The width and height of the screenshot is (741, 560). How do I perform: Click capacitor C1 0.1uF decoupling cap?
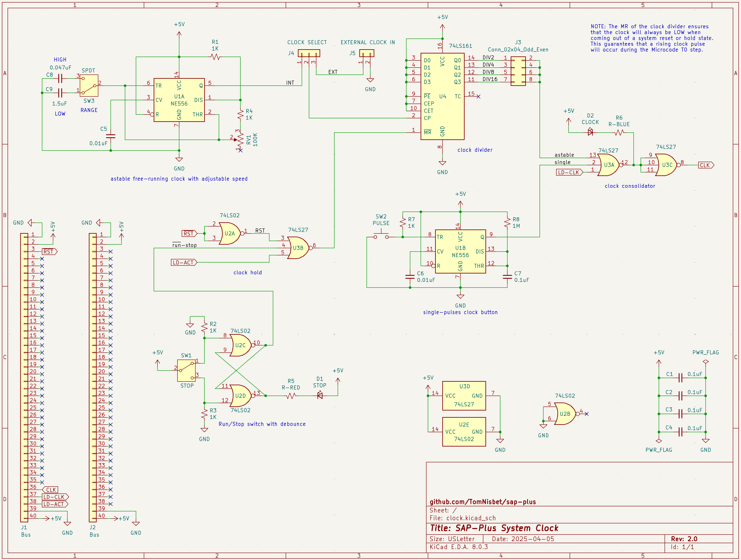pos(680,377)
